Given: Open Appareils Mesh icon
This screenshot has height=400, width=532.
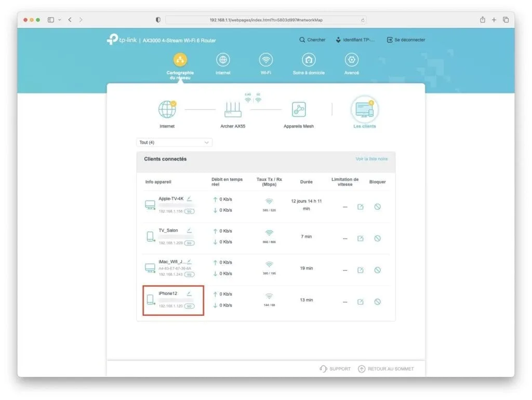Looking at the screenshot, I should tap(299, 109).
